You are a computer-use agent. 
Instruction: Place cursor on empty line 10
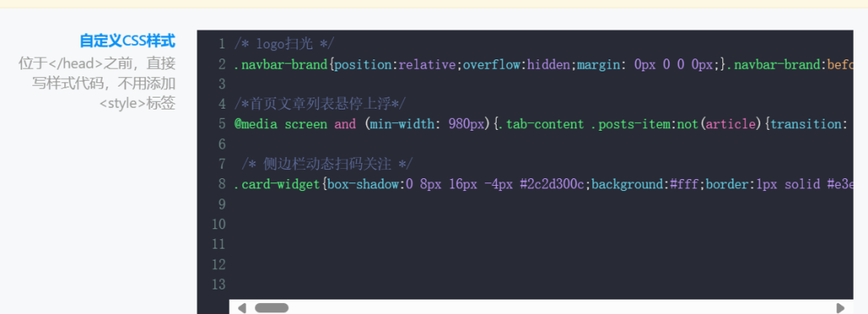coord(542,224)
